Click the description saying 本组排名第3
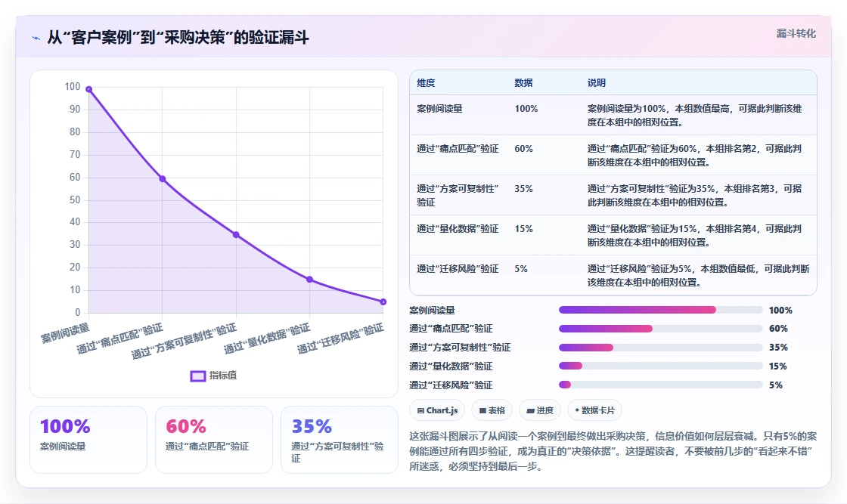Image resolution: width=847 pixels, height=504 pixels. 695,195
